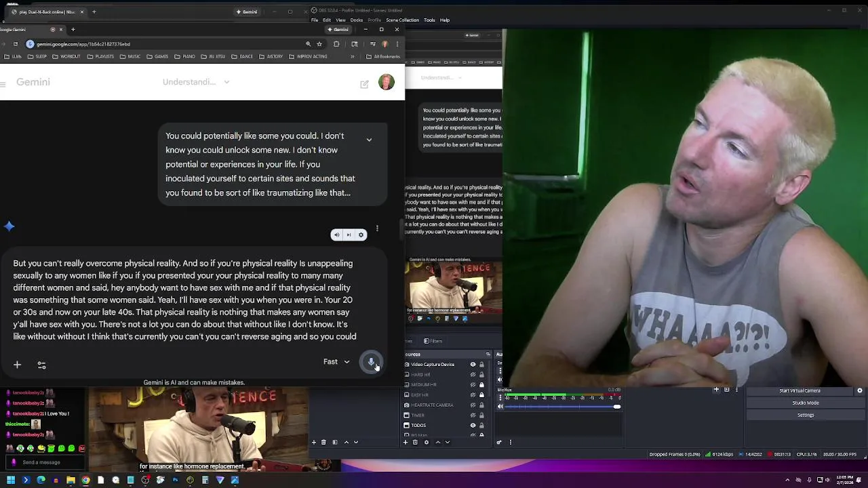Open the OBS Help menu
This screenshot has width=868, height=488.
(445, 20)
